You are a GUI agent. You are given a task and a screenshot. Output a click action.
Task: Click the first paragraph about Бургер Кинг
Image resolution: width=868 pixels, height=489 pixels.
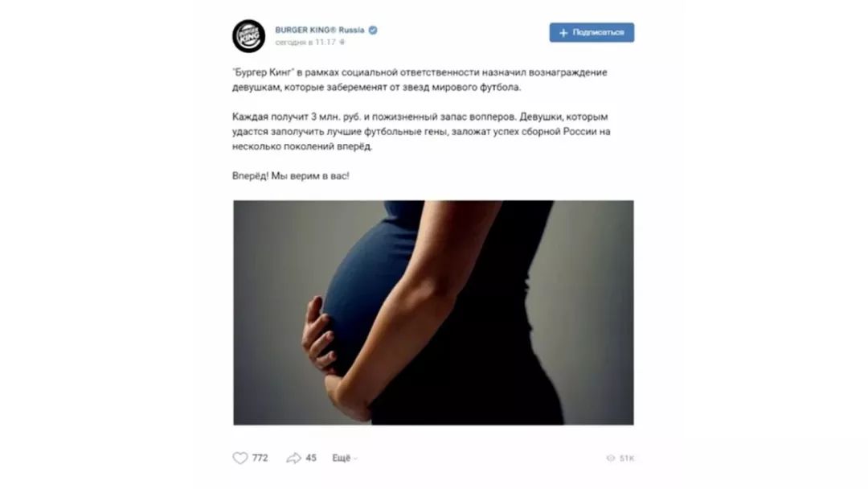coord(420,80)
